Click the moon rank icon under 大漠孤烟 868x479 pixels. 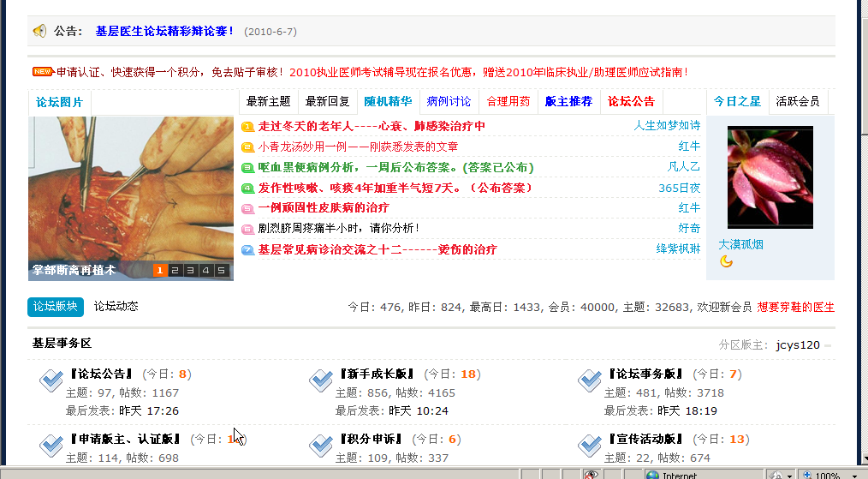pyautogui.click(x=726, y=261)
